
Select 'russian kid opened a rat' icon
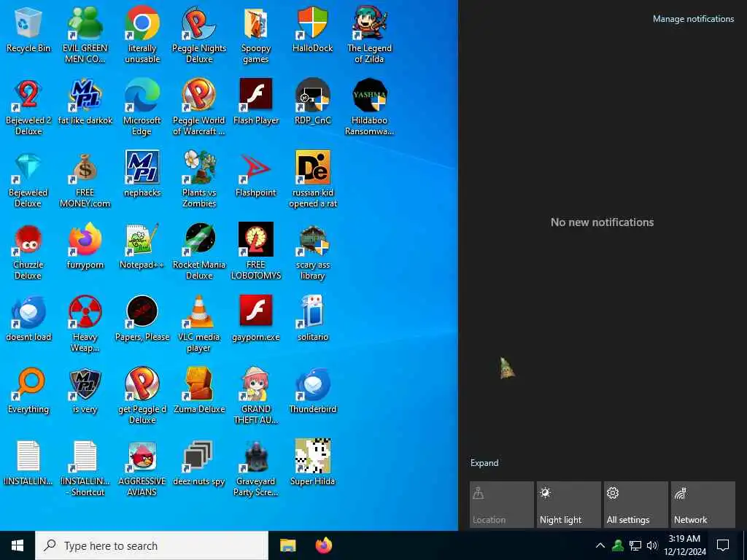coord(312,180)
